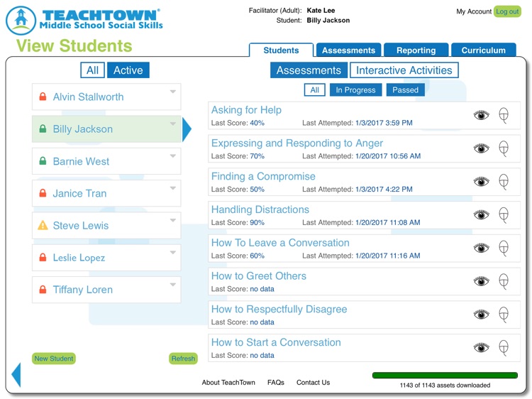This screenshot has width=532, height=399.
Task: Click the mouse icon for How to Respectfully Disagree
Action: click(x=504, y=315)
